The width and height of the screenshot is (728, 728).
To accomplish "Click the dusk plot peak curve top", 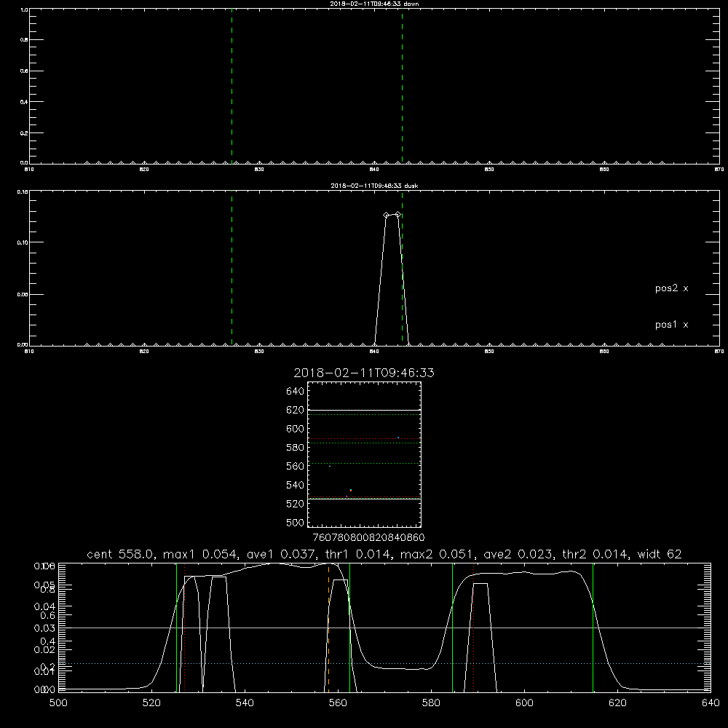I will [392, 215].
